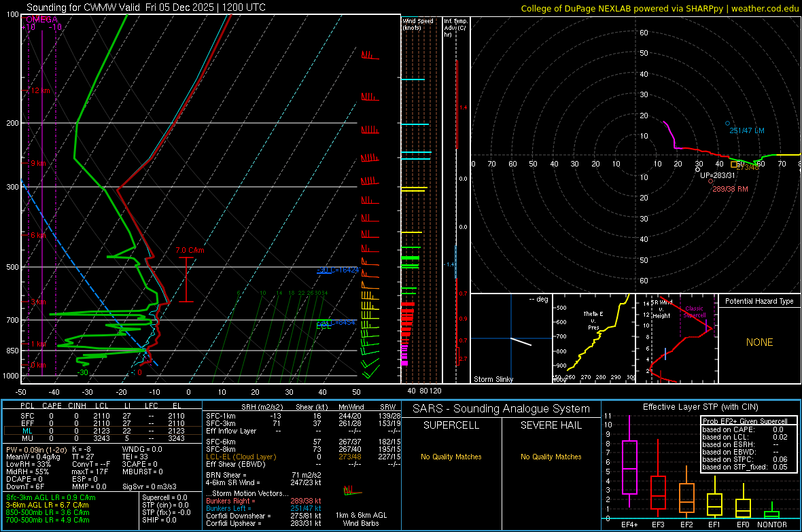Screen dimensions: 802x532
Task: Click the Potential Hazard Type header
Action: click(759, 301)
